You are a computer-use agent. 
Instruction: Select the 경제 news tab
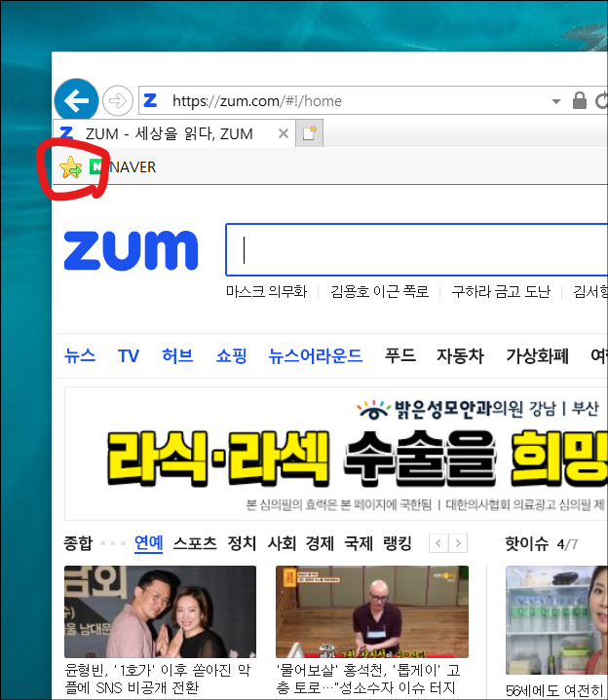(320, 543)
